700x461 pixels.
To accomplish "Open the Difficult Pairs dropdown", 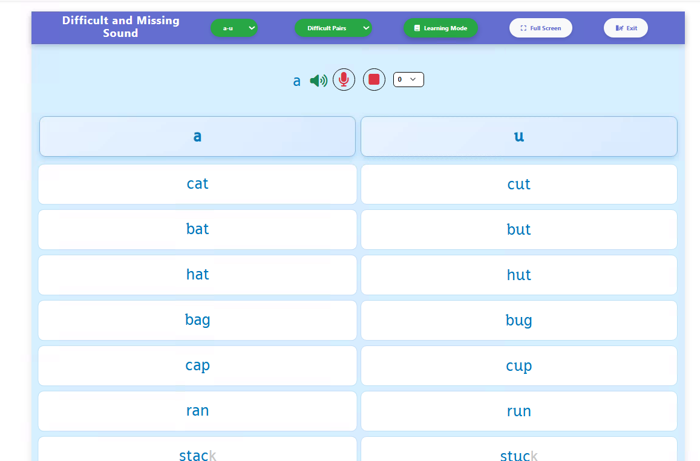I will tap(333, 28).
